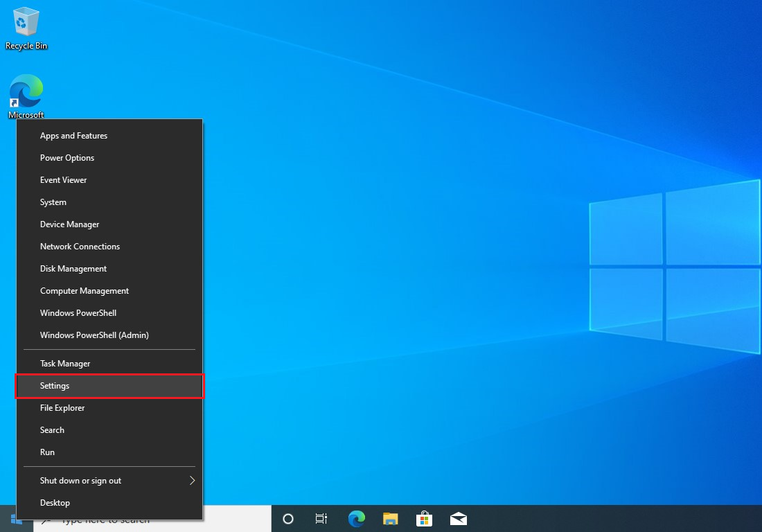This screenshot has width=762, height=532.
Task: Start Windows PowerShell (Admin)
Action: point(109,335)
